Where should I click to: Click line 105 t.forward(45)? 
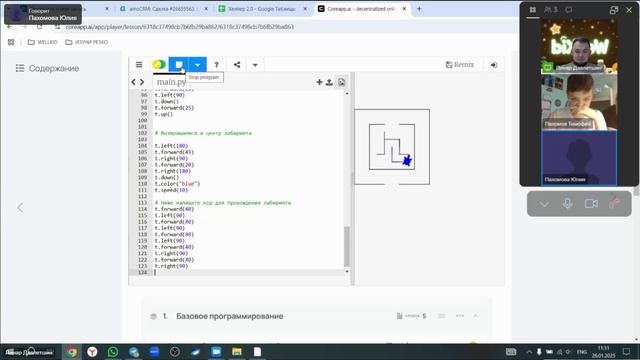[174, 152]
